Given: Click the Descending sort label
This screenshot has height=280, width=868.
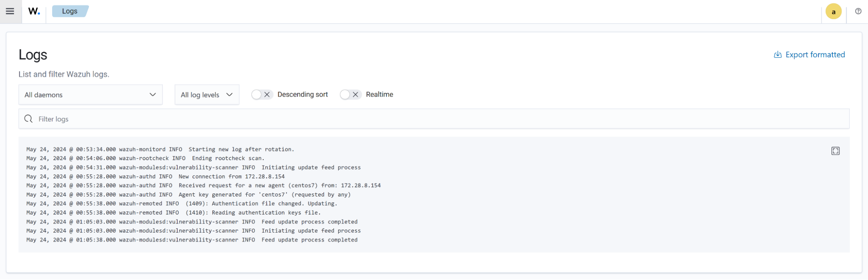Looking at the screenshot, I should point(302,94).
